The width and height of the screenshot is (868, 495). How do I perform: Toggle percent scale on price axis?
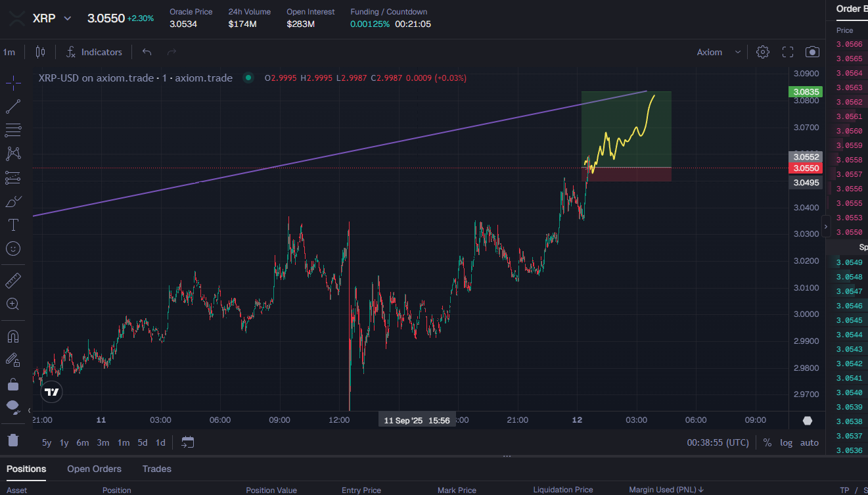point(767,442)
